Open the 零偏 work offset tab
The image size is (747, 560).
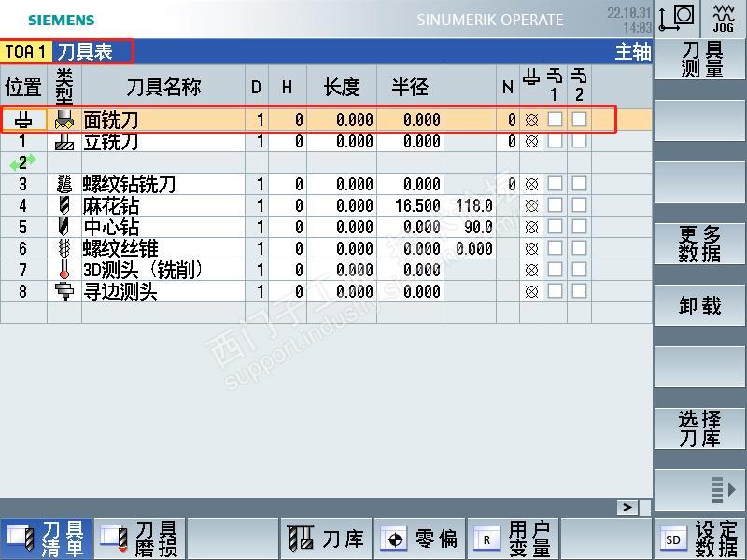(x=418, y=539)
